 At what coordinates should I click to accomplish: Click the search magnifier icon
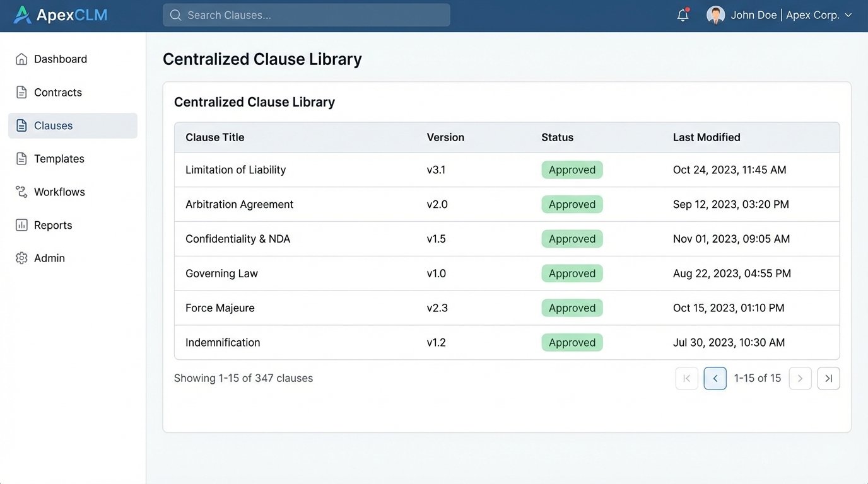pyautogui.click(x=175, y=15)
